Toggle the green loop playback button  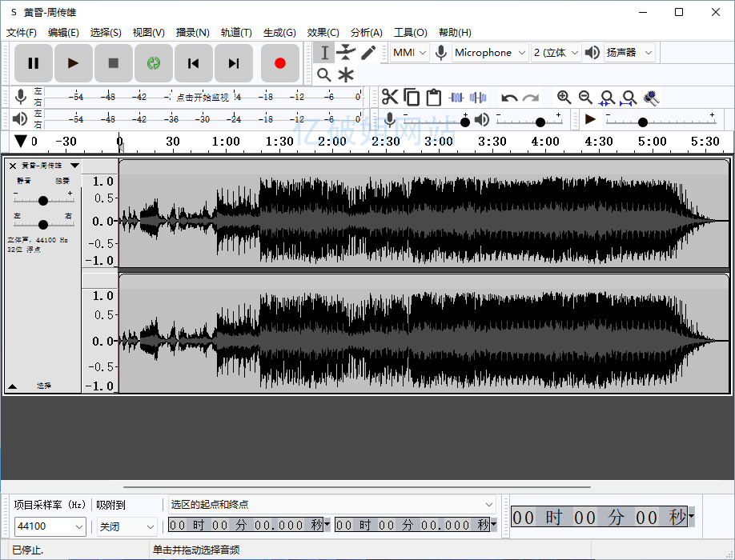pyautogui.click(x=153, y=63)
